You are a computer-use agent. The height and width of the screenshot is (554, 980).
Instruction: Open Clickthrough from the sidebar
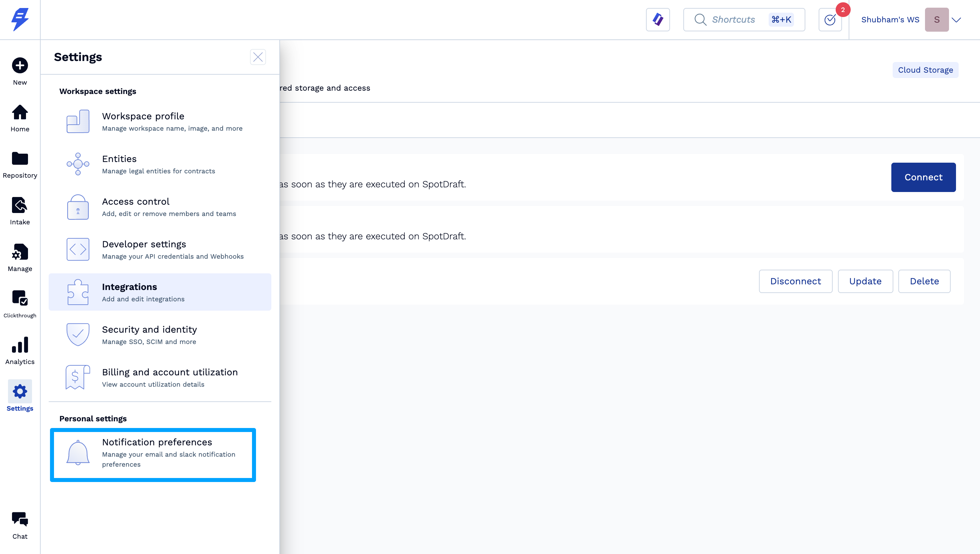(x=20, y=298)
